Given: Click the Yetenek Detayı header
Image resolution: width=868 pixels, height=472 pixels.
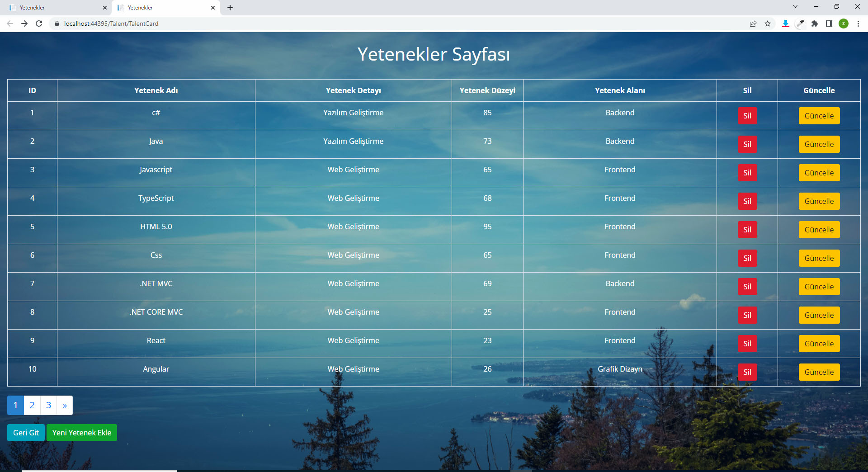Looking at the screenshot, I should 354,90.
